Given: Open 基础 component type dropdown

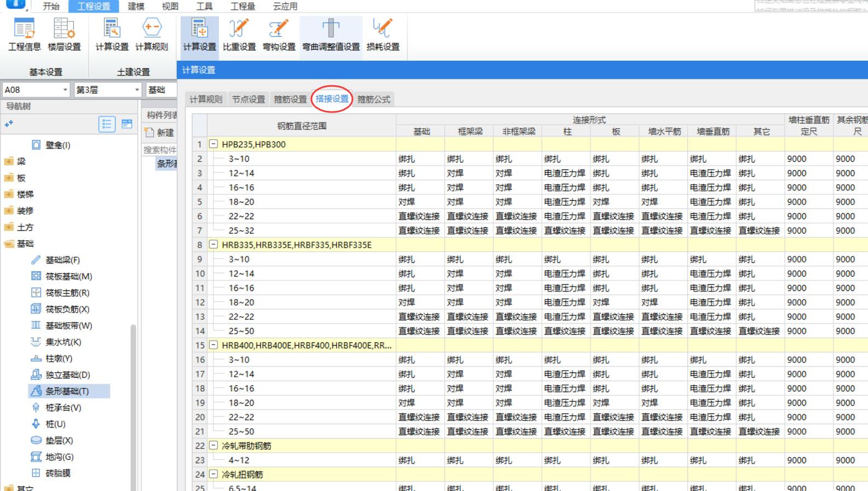Looking at the screenshot, I should point(161,90).
